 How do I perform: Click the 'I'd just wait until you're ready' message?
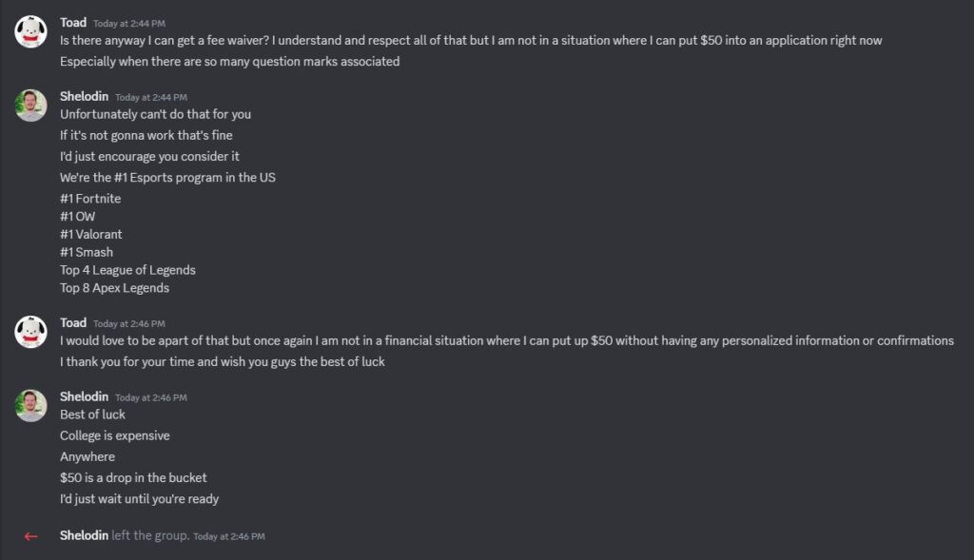[139, 499]
